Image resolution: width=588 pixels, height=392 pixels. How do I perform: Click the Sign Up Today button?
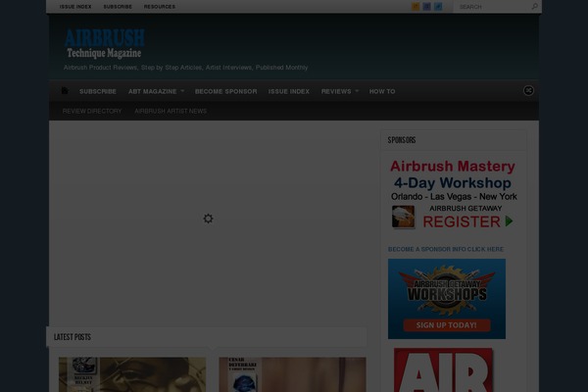[447, 325]
